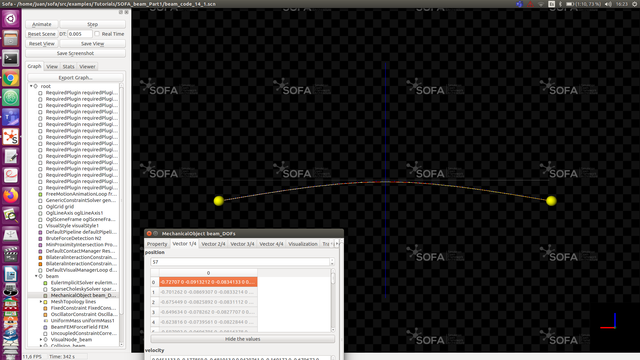The width and height of the screenshot is (640, 360).
Task: Click the left yellow sphere in viewport
Action: pyautogui.click(x=219, y=201)
